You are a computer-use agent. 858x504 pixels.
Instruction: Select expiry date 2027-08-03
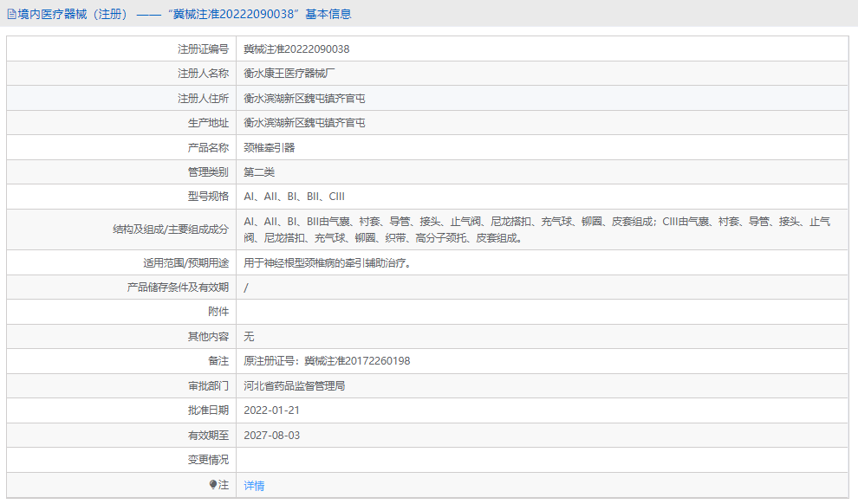click(272, 436)
